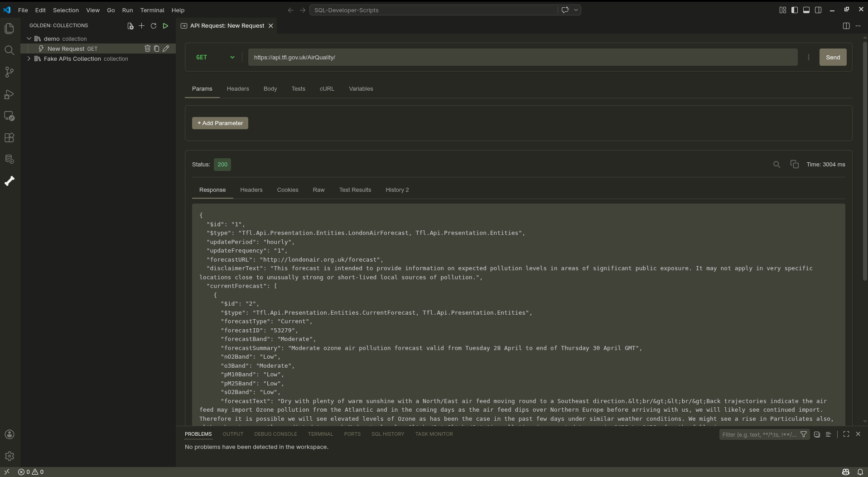This screenshot has height=477, width=868.
Task: Copy the response with the copy icon
Action: pos(795,164)
